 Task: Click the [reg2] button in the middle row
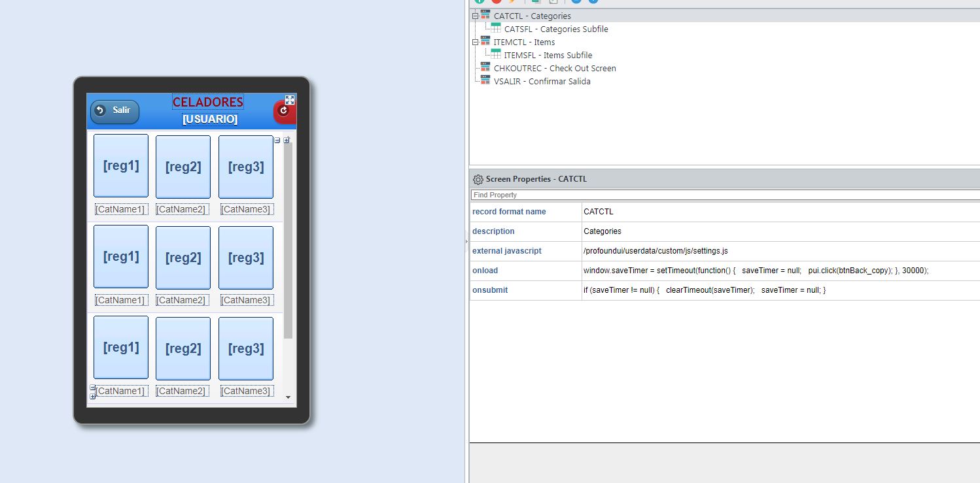(183, 258)
